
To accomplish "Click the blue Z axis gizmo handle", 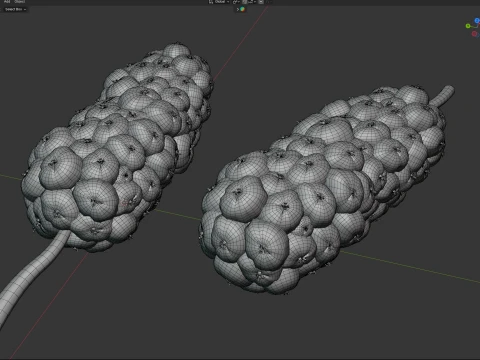I will click(x=477, y=20).
